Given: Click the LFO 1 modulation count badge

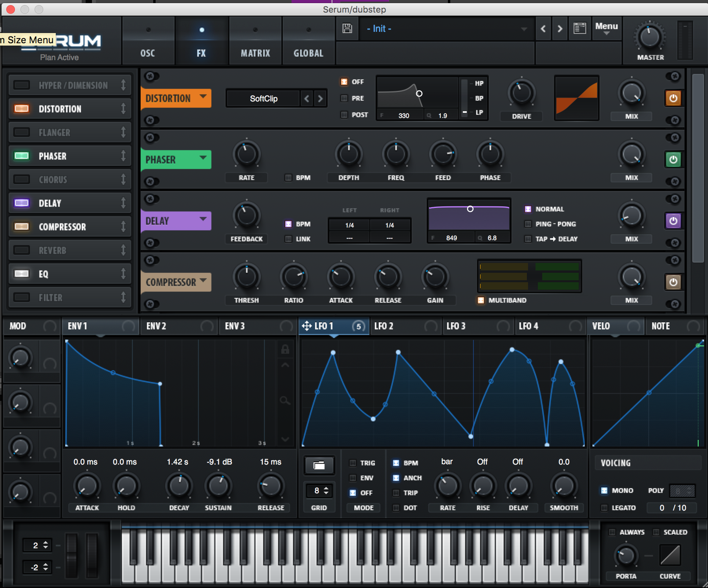Looking at the screenshot, I should [x=358, y=326].
